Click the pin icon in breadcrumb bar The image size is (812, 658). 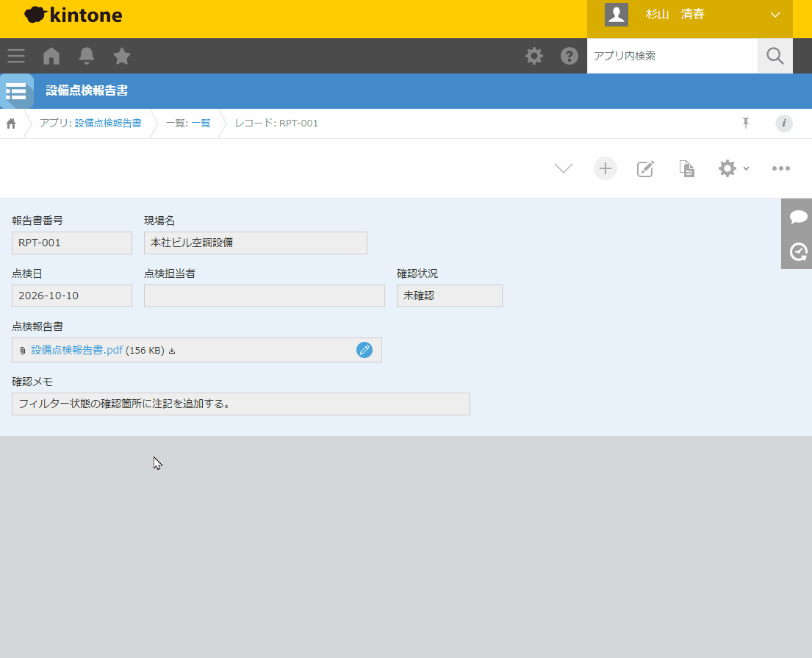tap(746, 124)
